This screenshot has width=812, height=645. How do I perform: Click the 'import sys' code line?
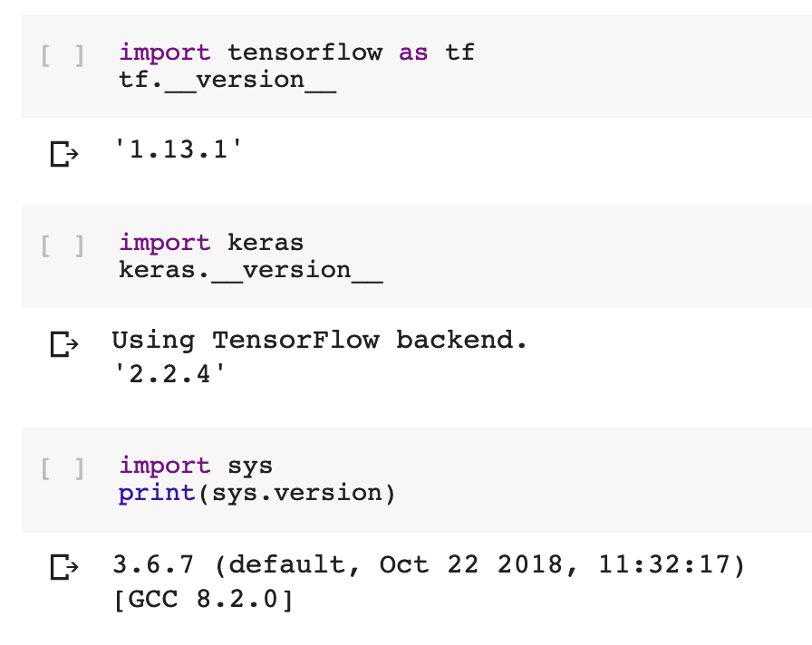click(x=196, y=466)
